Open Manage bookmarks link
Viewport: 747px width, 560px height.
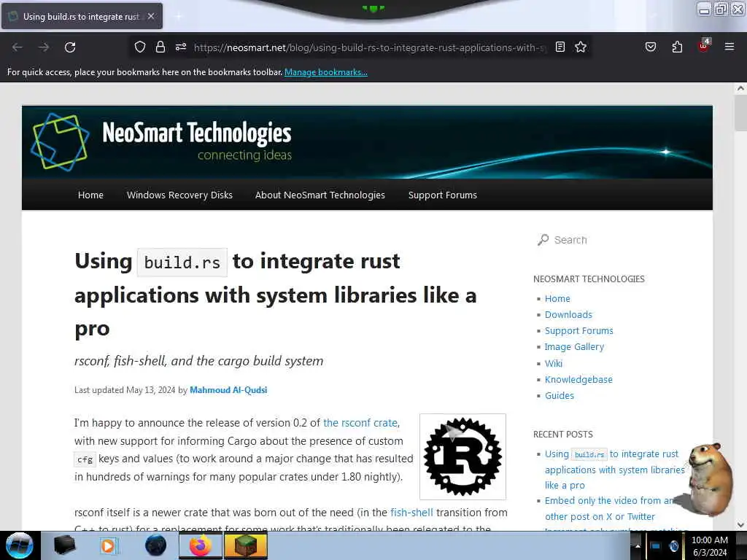(x=326, y=72)
